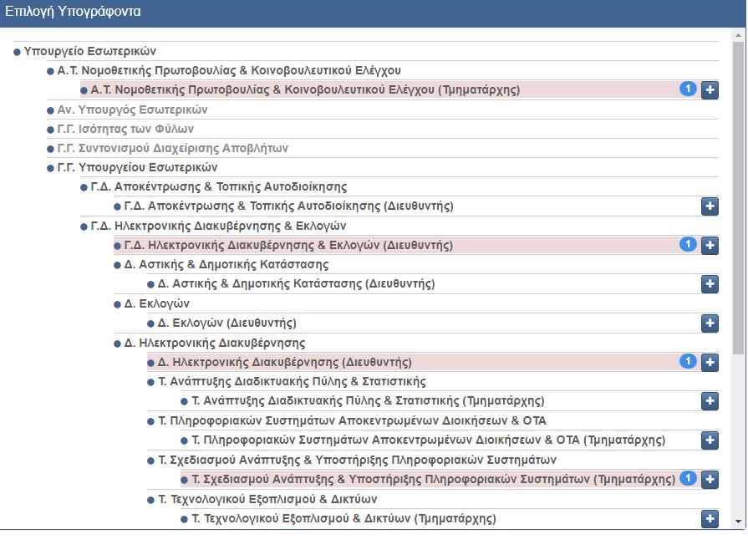This screenshot has width=748, height=560.
Task: Click plus for Γ.Δ. Αποκέντρωσης & Τοπικής Αυτοδιοίκησης (Διευθυντής)
Action: pos(710,206)
